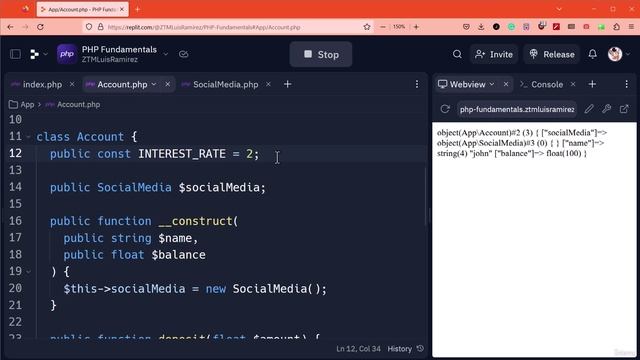Screen dimensions: 640x360
Task: Add a new tab in Webview pane
Action: tap(592, 84)
